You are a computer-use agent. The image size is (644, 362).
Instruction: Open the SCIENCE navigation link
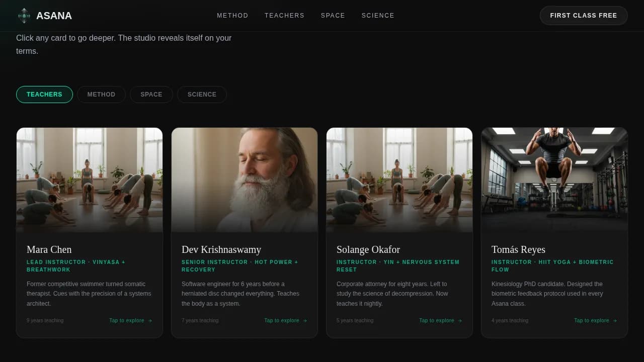pyautogui.click(x=378, y=16)
